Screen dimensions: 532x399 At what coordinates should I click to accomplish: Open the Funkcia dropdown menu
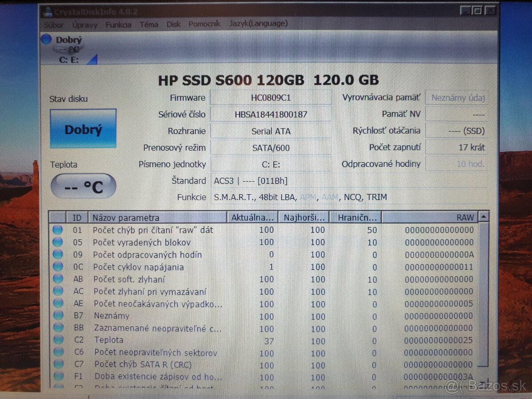[117, 25]
